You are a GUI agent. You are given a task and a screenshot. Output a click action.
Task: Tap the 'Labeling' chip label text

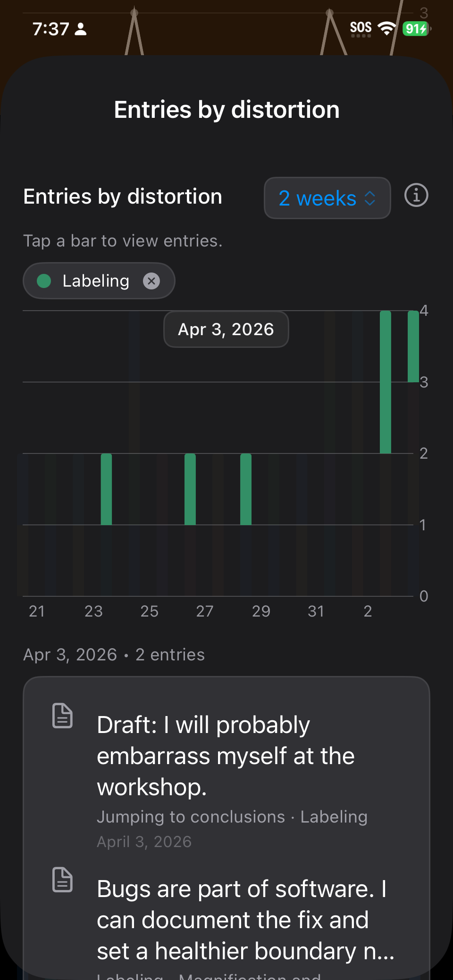click(96, 281)
